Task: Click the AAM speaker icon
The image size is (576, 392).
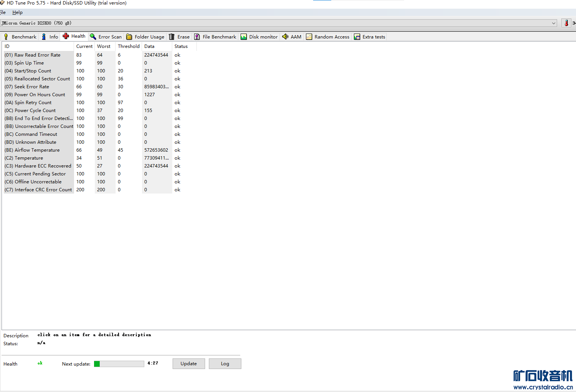Action: pyautogui.click(x=285, y=37)
